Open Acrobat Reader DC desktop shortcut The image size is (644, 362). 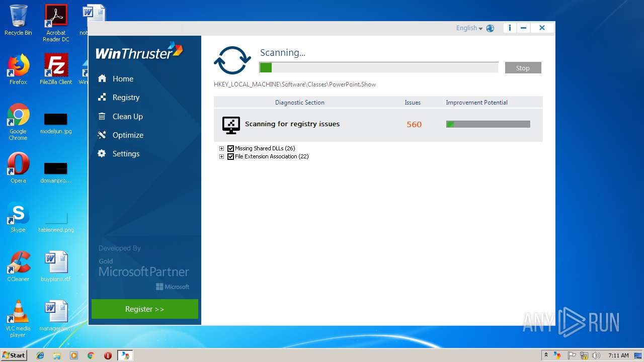[56, 23]
